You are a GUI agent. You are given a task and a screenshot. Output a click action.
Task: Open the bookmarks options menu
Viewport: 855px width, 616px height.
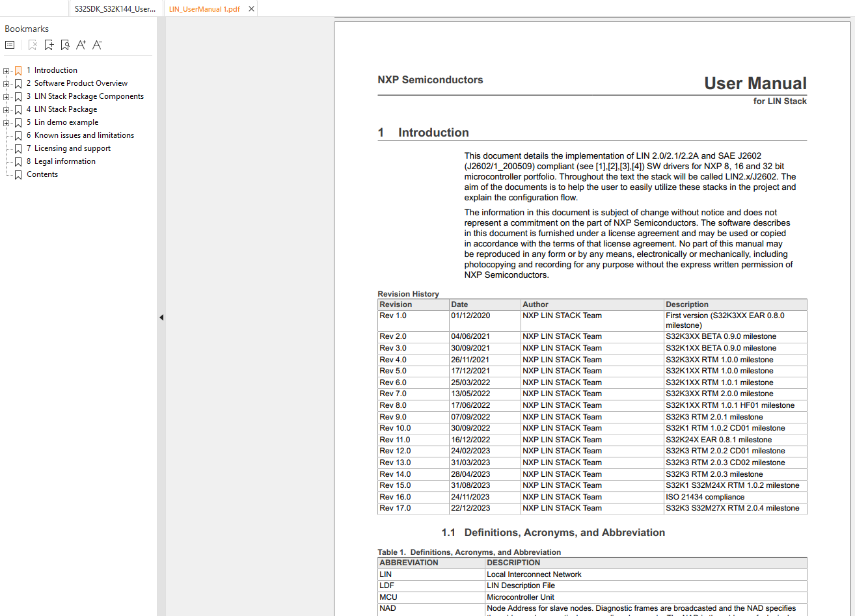[10, 44]
